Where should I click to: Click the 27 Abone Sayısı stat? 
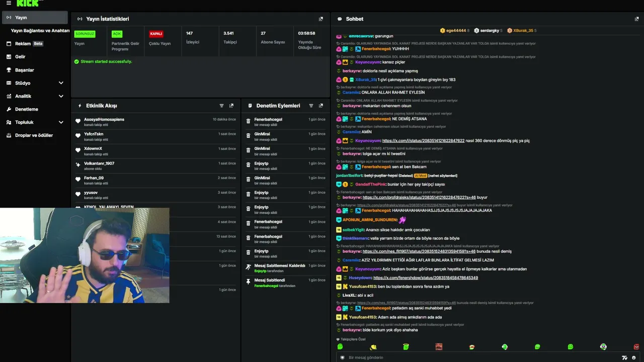[273, 38]
